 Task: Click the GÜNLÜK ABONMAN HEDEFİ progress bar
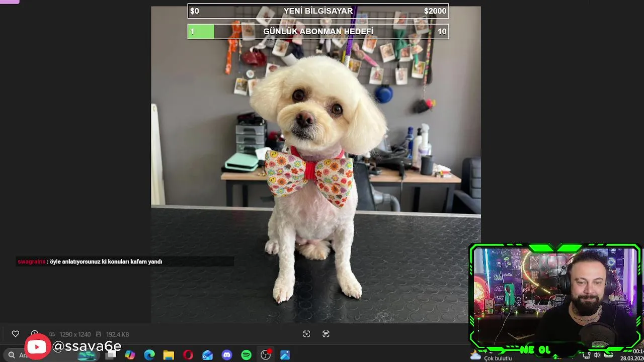tap(318, 32)
